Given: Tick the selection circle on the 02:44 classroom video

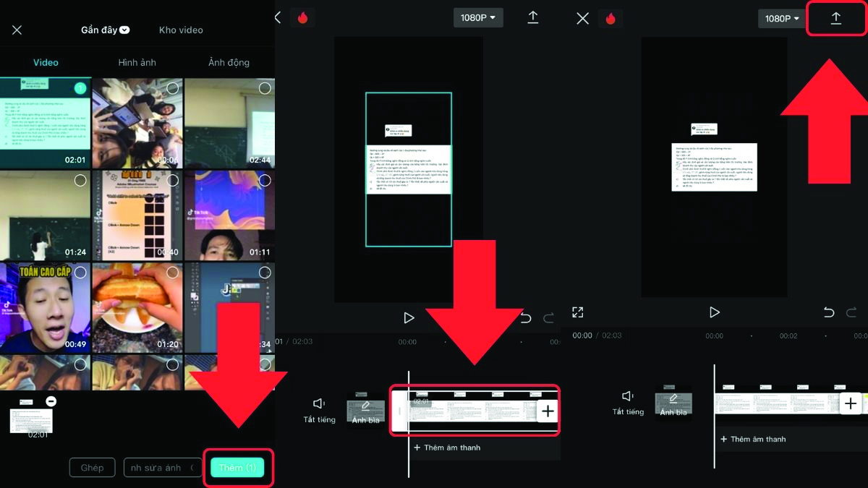Looking at the screenshot, I should 265,88.
